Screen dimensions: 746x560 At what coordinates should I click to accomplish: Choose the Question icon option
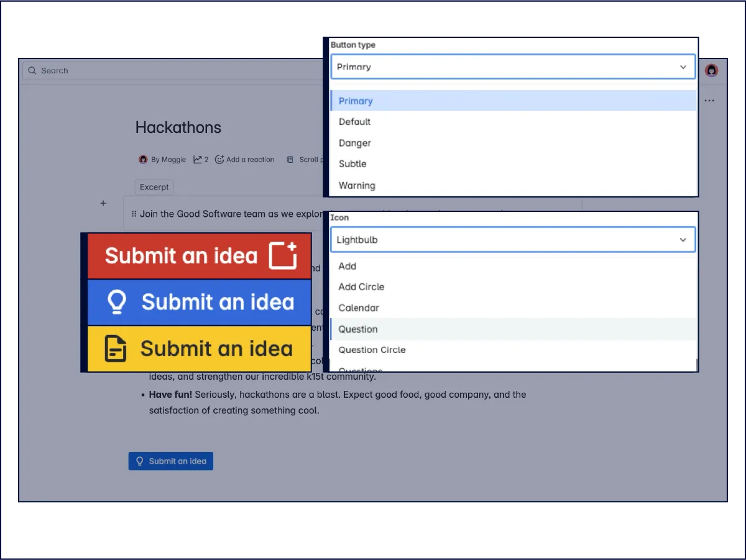click(513, 329)
